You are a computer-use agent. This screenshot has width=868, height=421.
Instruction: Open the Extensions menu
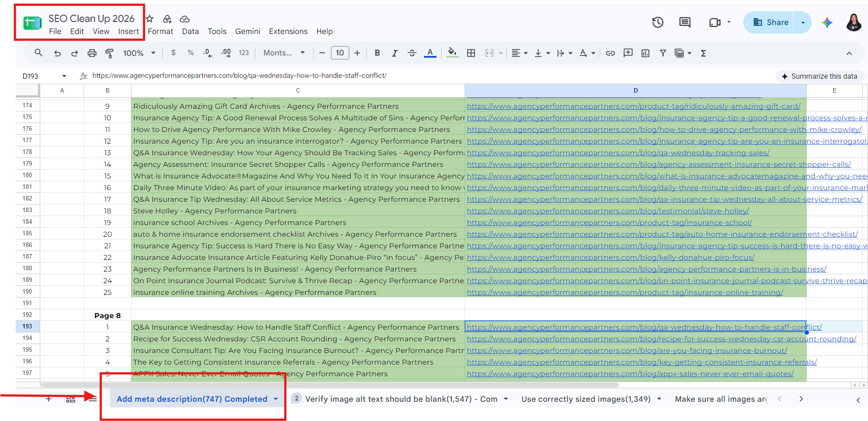pos(288,31)
